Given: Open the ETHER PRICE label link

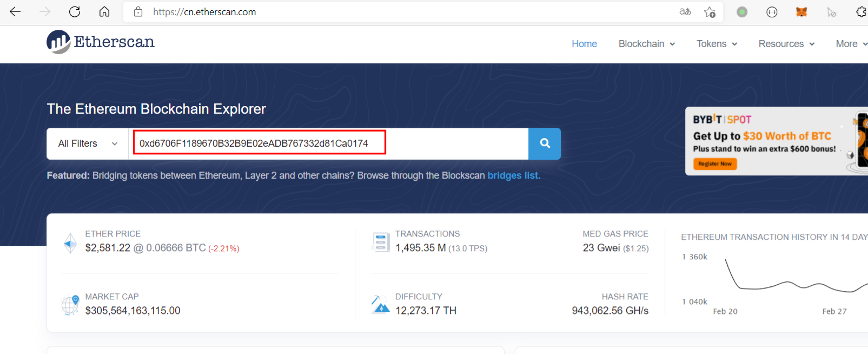Looking at the screenshot, I should click(x=113, y=234).
